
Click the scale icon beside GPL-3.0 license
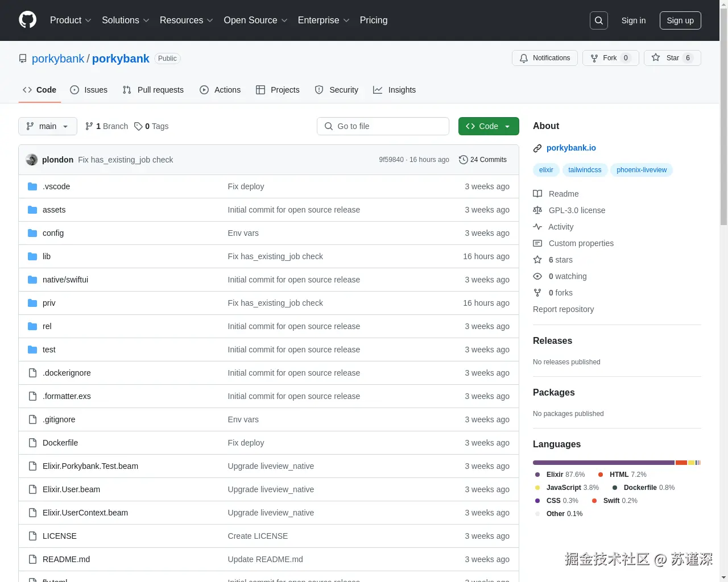point(537,210)
